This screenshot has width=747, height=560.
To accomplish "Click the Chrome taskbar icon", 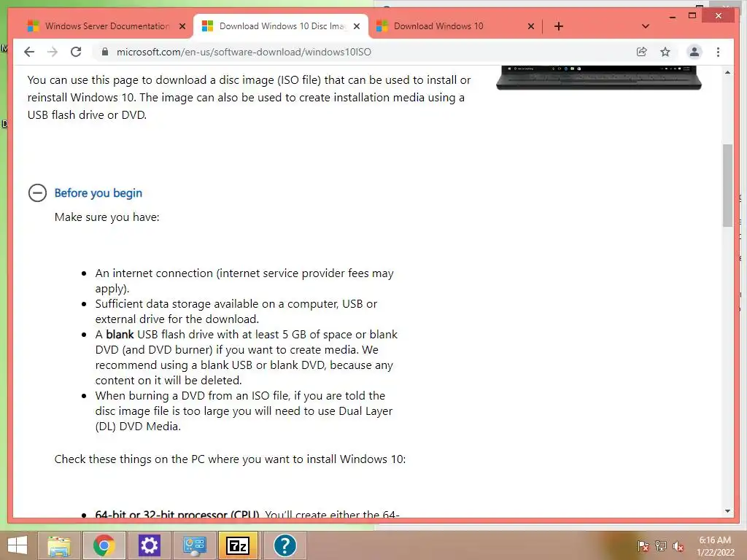I will [104, 545].
